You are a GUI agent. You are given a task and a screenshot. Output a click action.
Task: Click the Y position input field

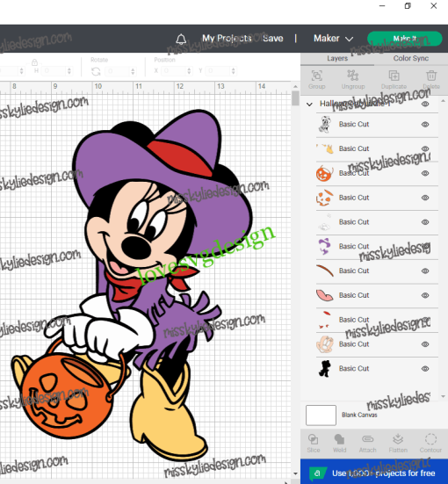[x=218, y=71]
